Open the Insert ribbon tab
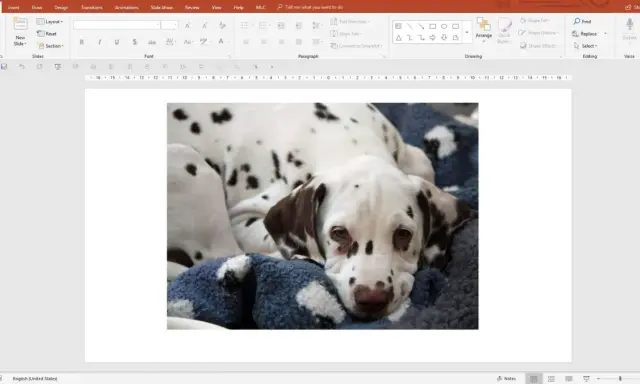 coord(13,7)
